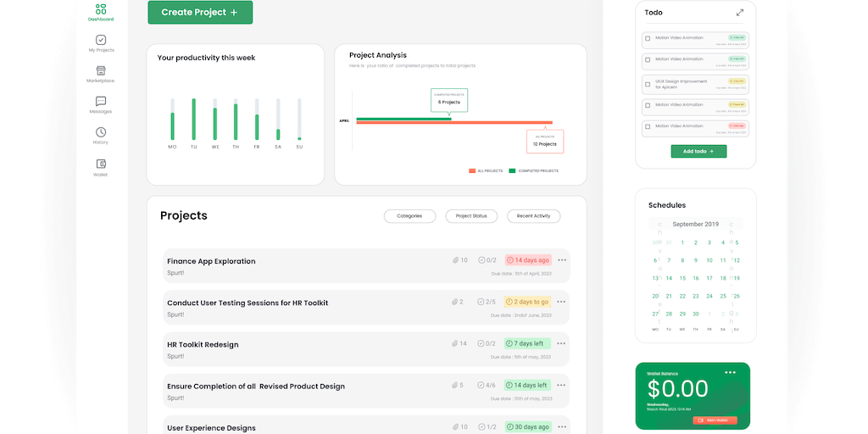Image resolution: width=868 pixels, height=434 pixels.
Task: Click Tuesday's bar in productivity chart
Action: tap(193, 120)
